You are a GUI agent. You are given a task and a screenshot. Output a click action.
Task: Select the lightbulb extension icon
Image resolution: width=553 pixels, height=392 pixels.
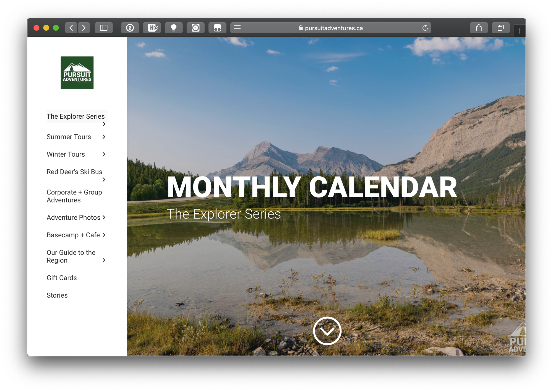pos(173,28)
